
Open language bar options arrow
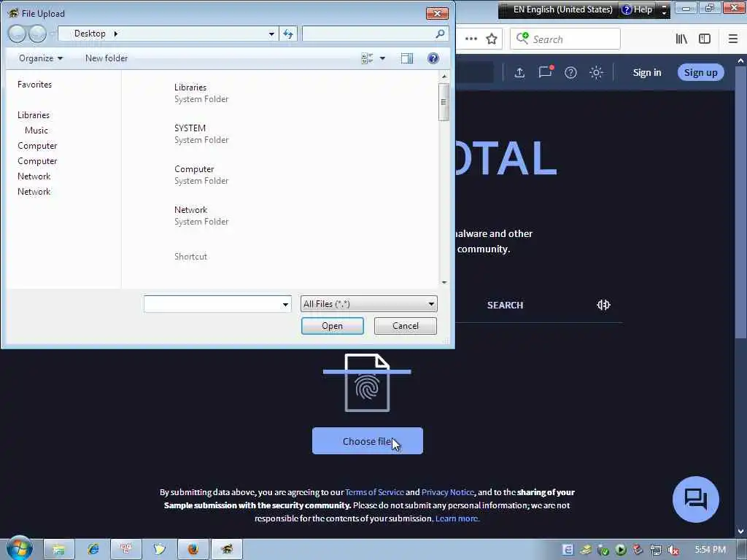tap(664, 9)
